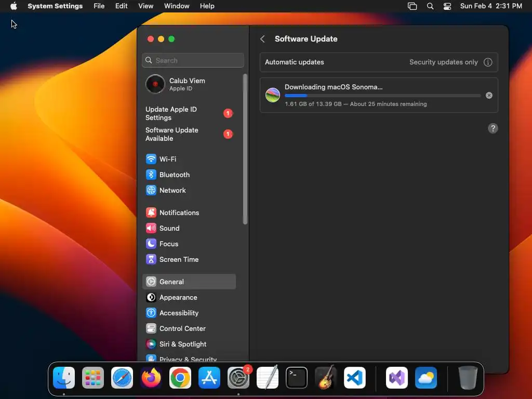Open Visual Studio from the Dock
532x399 pixels.
[397, 378]
